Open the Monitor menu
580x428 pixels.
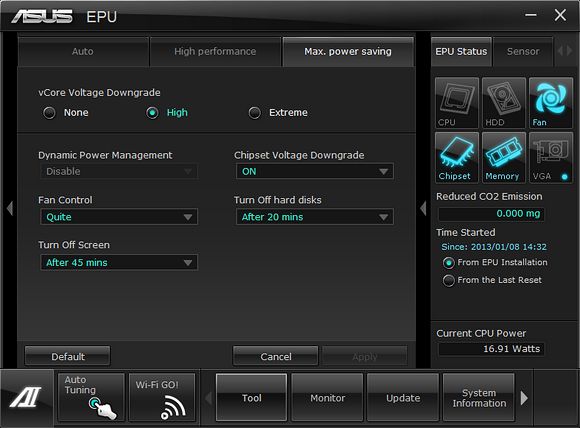[x=327, y=398]
